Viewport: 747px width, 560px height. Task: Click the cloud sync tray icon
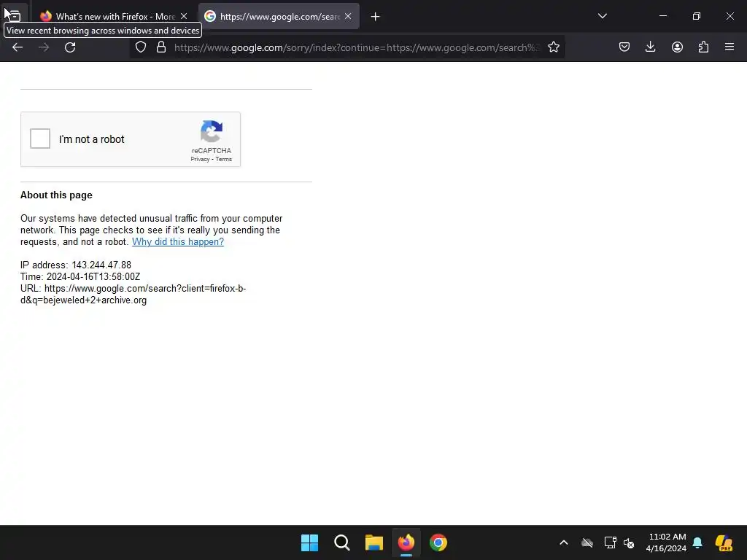click(x=587, y=542)
